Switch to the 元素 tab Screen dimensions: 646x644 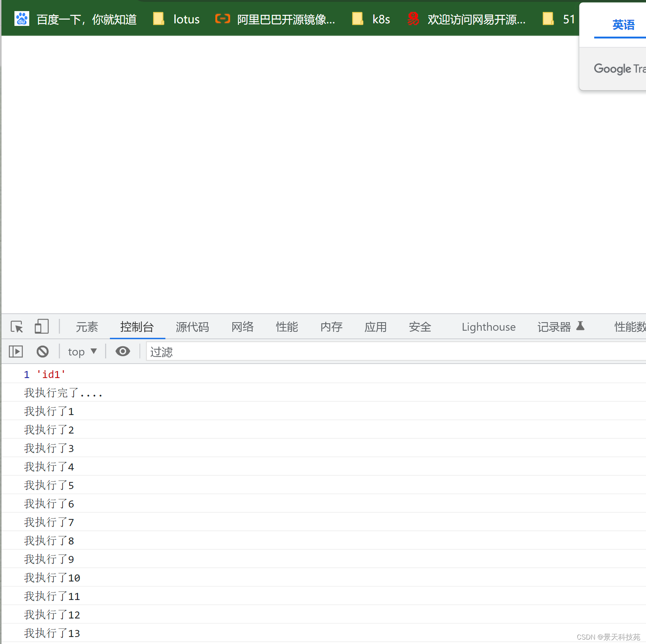coord(87,327)
